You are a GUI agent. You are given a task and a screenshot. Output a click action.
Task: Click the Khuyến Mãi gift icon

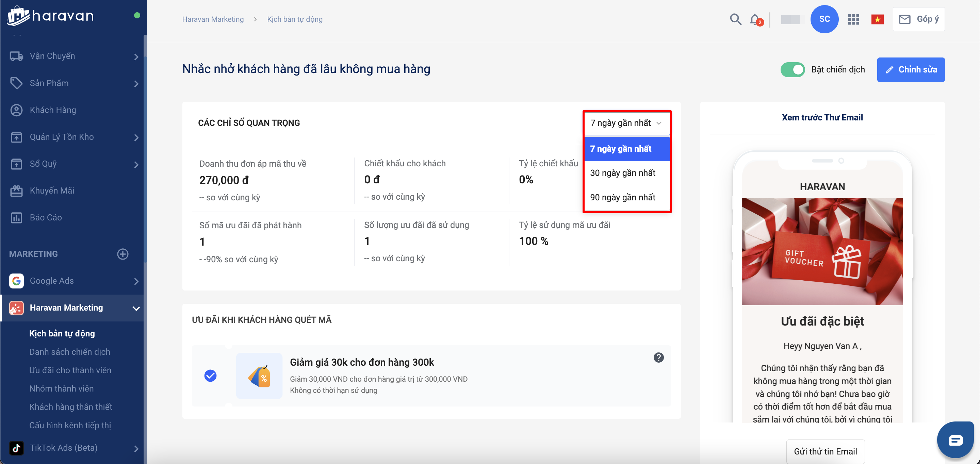coord(16,191)
